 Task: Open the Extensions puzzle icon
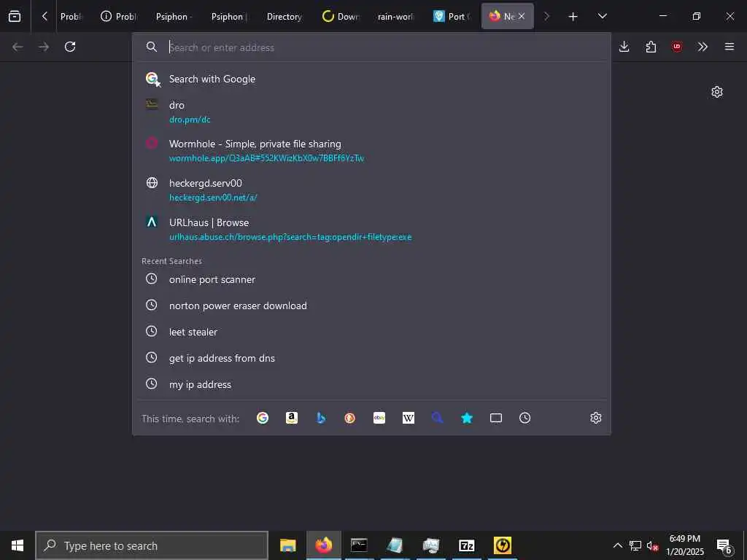(x=651, y=47)
